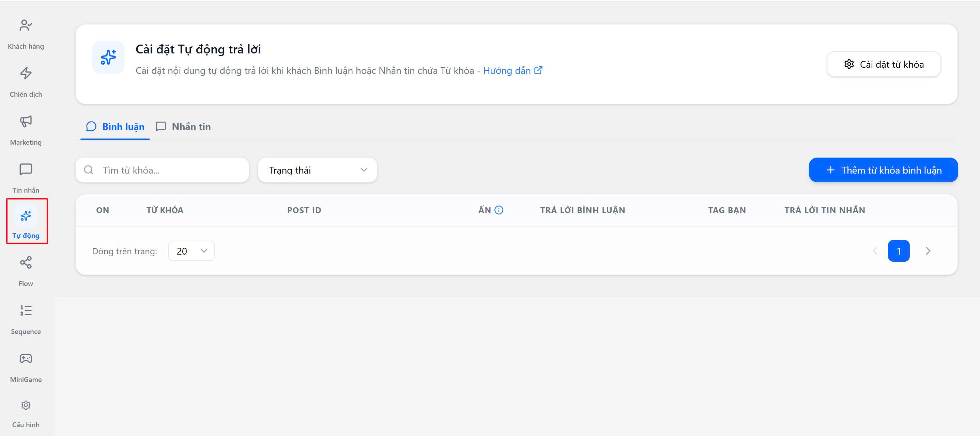Open Cấu hình gear sidebar icon

[x=26, y=406]
